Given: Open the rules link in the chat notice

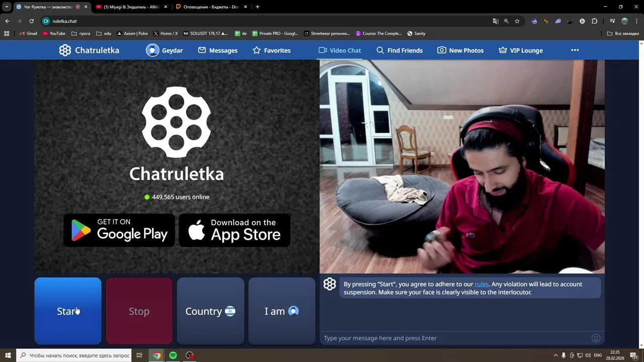Looking at the screenshot, I should coord(481,284).
